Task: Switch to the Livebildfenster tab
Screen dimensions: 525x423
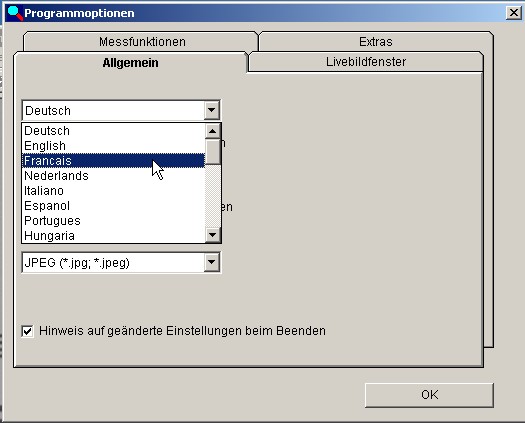Action: 366,62
